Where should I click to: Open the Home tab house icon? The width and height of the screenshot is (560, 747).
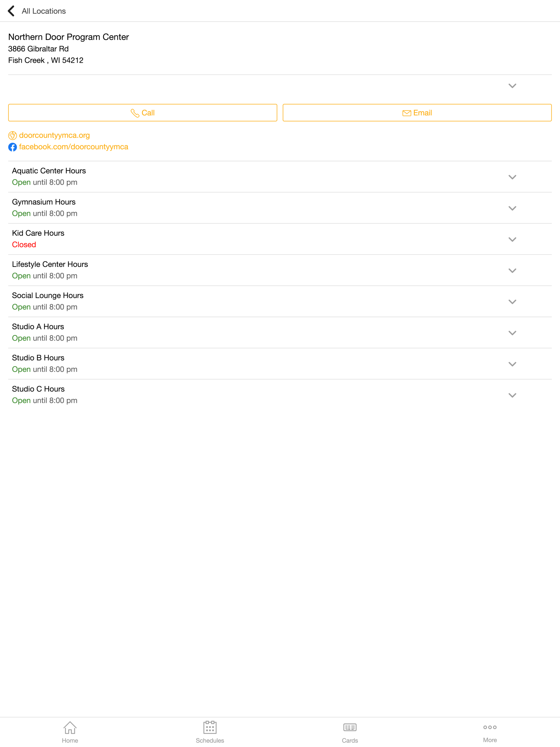point(70,727)
